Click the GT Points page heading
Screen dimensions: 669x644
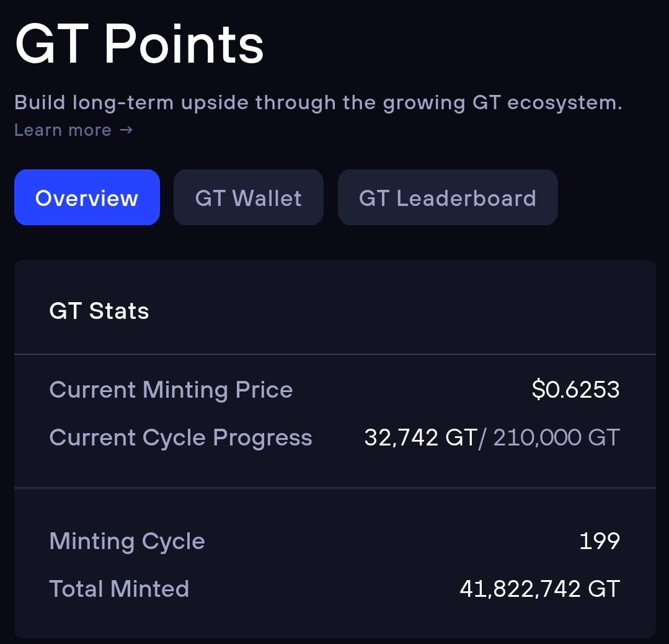click(139, 45)
